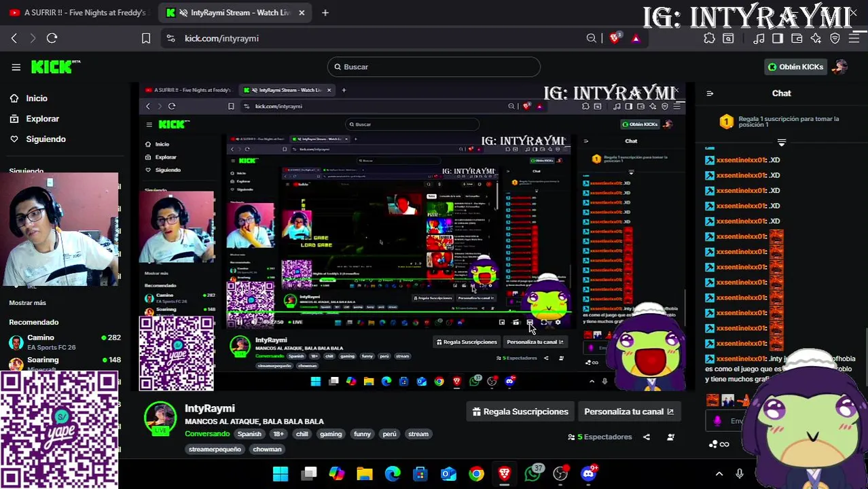Viewport: 868px width, 489px height.
Task: Open the music note playlist icon
Action: point(759,39)
